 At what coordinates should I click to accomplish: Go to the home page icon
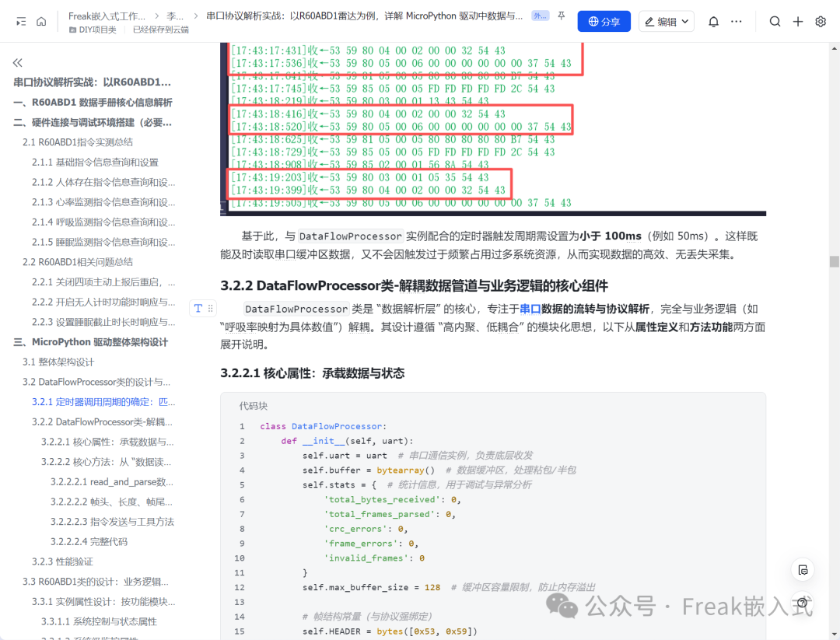(41, 22)
